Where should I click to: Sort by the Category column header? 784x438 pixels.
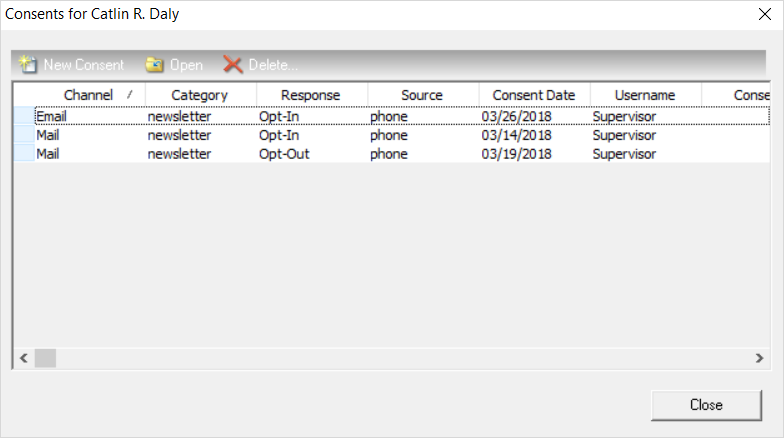pyautogui.click(x=200, y=95)
